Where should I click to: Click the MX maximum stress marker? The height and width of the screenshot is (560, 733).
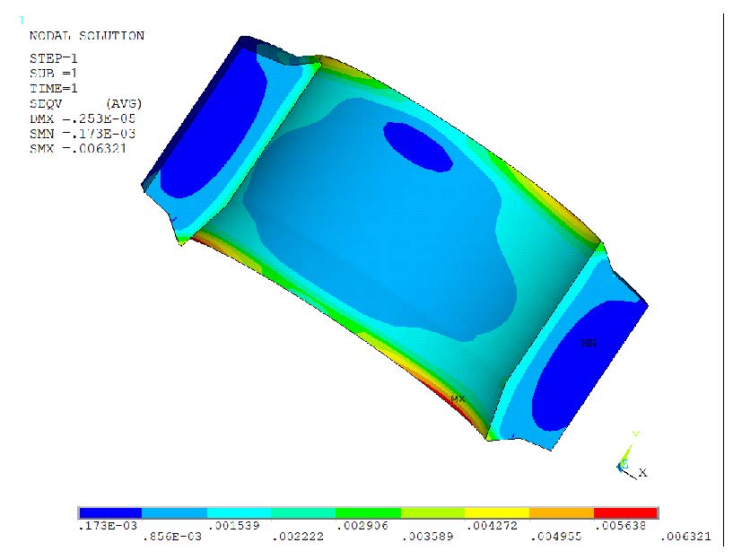coord(458,398)
